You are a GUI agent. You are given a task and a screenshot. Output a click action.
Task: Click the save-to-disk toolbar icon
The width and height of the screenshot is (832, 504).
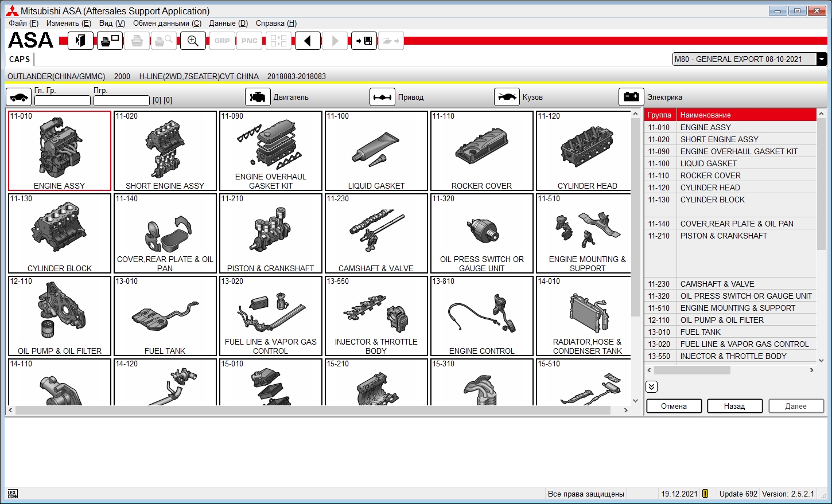[x=364, y=41]
